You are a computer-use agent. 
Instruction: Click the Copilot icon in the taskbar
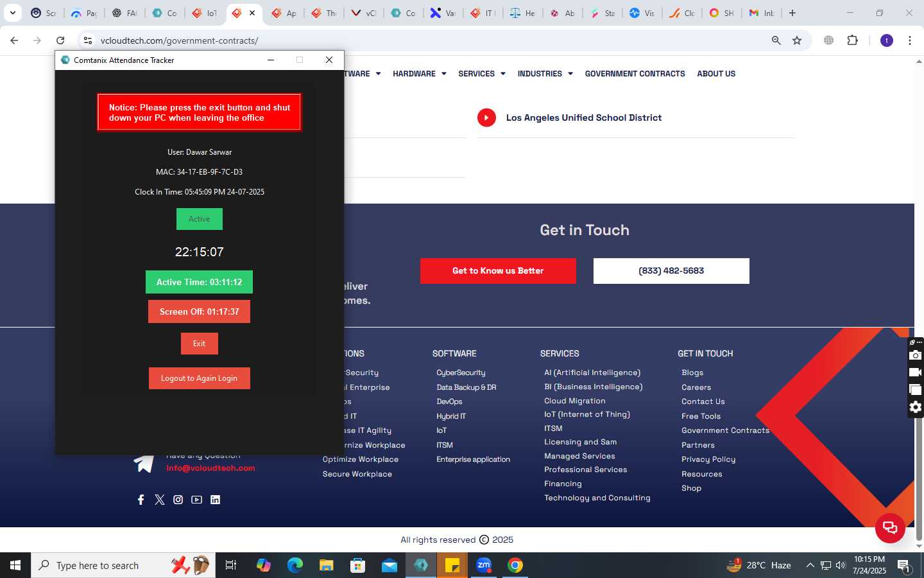(263, 565)
